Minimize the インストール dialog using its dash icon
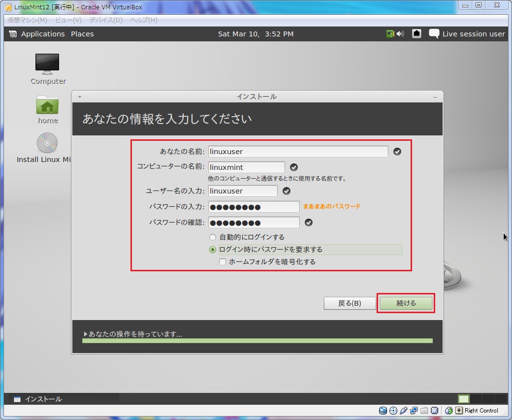The width and height of the screenshot is (512, 420). pyautogui.click(x=435, y=97)
